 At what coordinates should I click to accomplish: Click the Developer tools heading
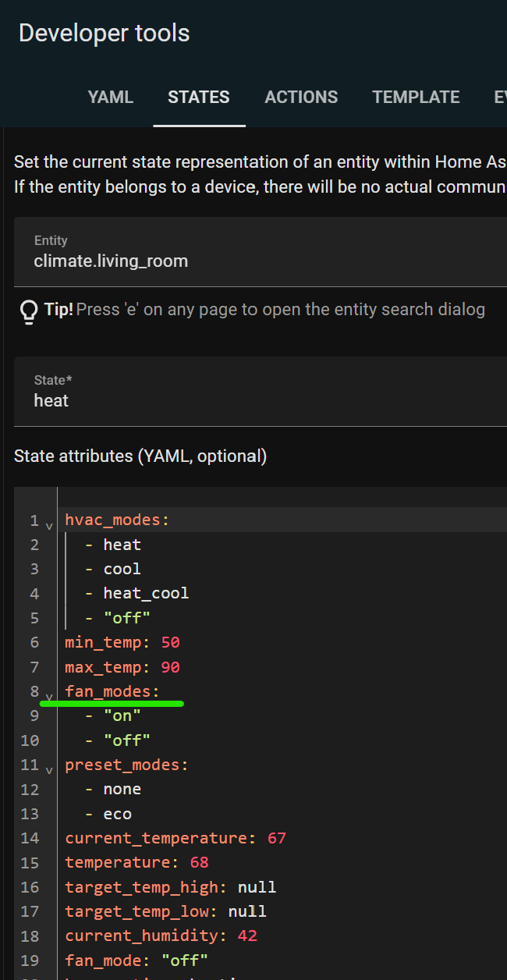click(x=104, y=33)
